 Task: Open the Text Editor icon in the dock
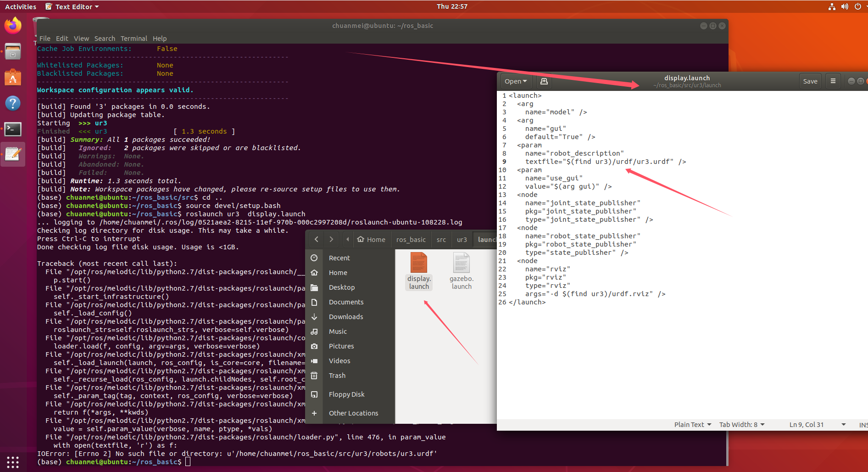(12, 154)
